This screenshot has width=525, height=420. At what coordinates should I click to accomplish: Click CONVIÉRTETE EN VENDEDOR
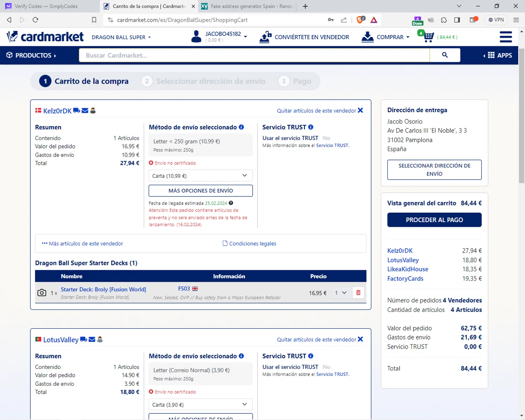(x=304, y=37)
